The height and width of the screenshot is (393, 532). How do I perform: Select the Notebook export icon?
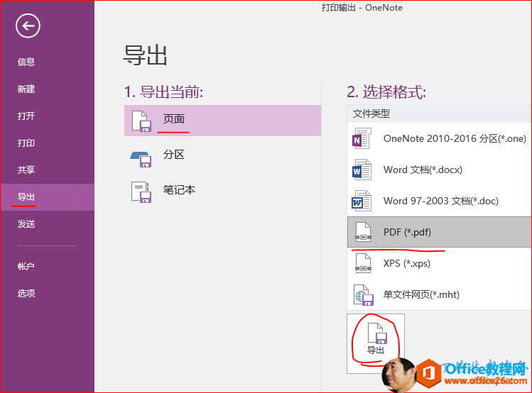click(x=141, y=191)
